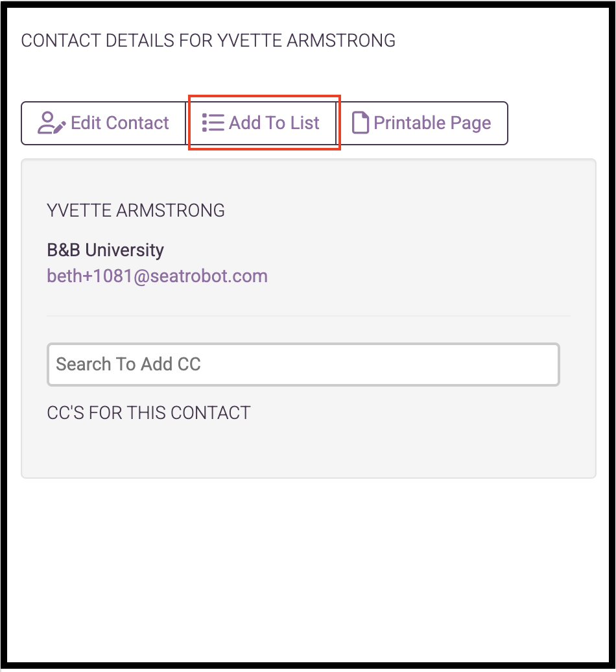Open the Edit Contact button

click(103, 123)
